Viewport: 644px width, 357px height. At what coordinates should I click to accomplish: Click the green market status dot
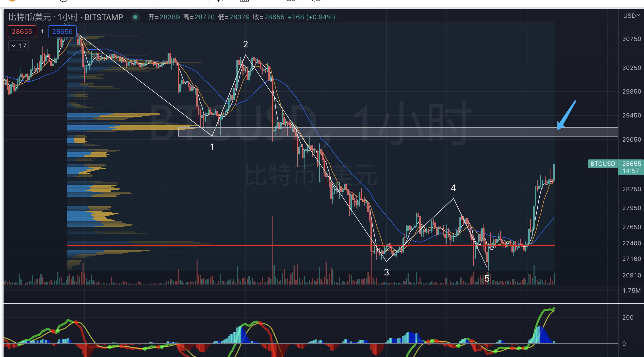point(135,17)
